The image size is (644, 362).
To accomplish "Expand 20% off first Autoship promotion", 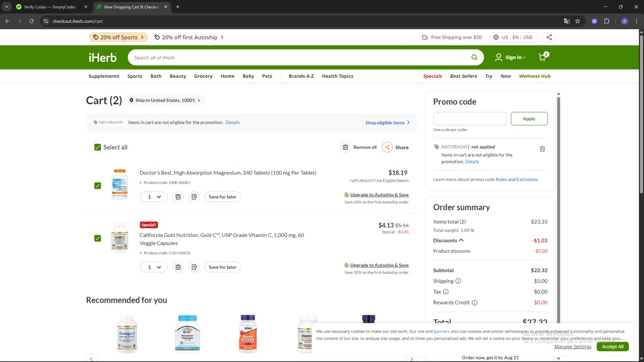I will [x=189, y=37].
